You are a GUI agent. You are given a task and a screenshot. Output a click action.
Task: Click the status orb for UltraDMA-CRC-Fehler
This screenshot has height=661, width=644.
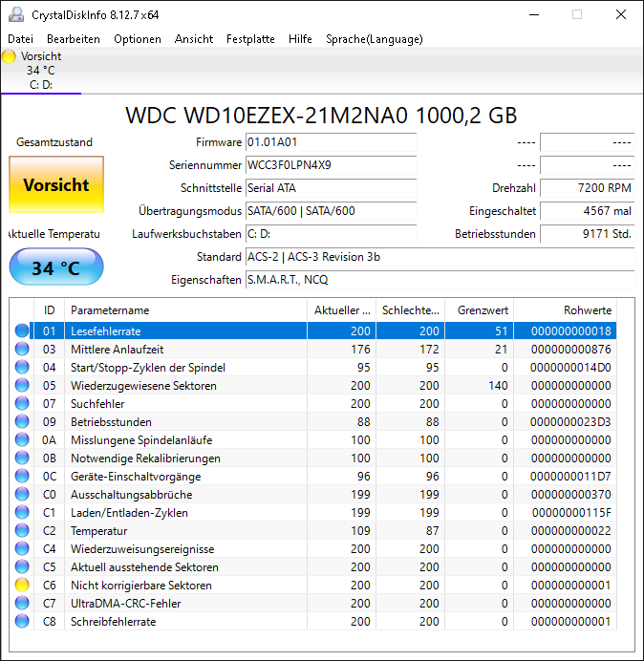click(22, 603)
